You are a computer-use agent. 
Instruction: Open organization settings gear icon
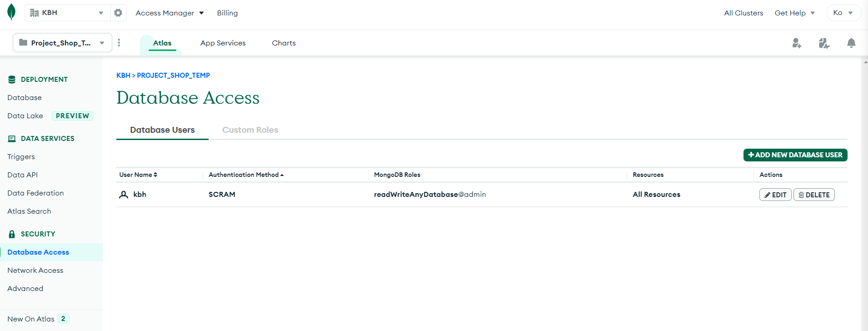click(118, 13)
